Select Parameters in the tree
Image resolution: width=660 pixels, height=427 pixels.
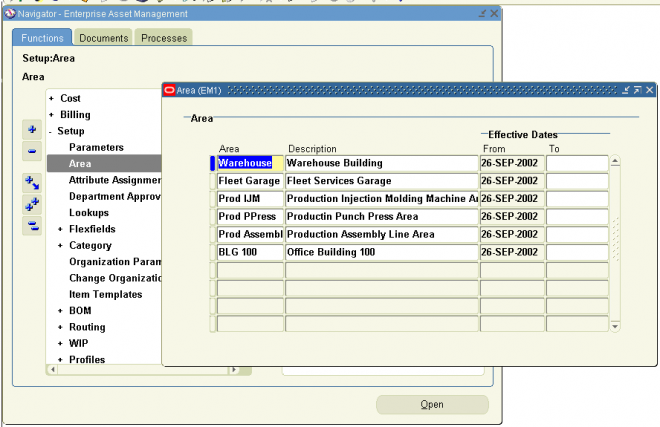[96, 147]
